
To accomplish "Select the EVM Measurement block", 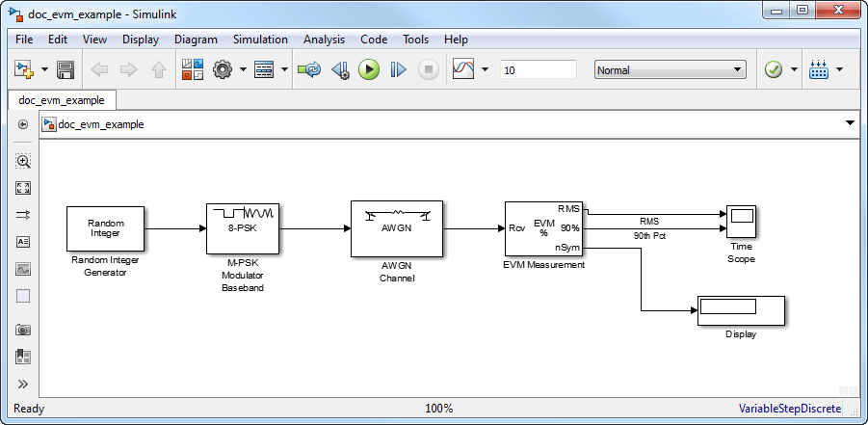I will (x=544, y=228).
